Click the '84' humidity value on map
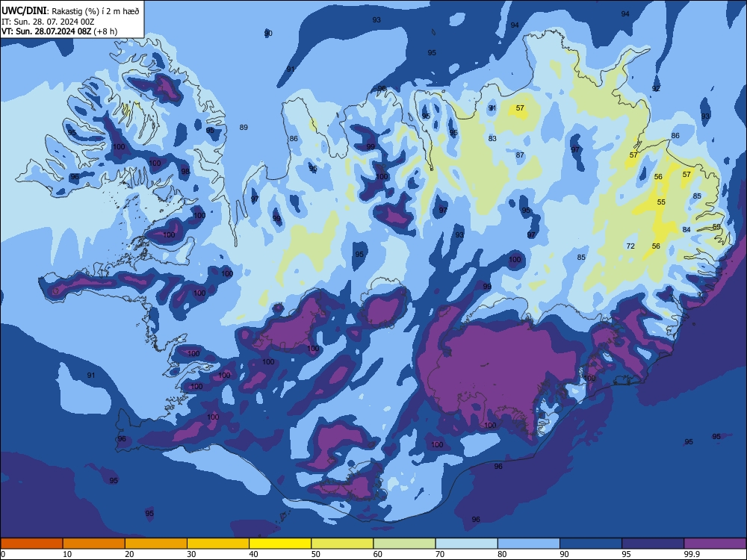This screenshot has height=560, width=747. pos(686,229)
